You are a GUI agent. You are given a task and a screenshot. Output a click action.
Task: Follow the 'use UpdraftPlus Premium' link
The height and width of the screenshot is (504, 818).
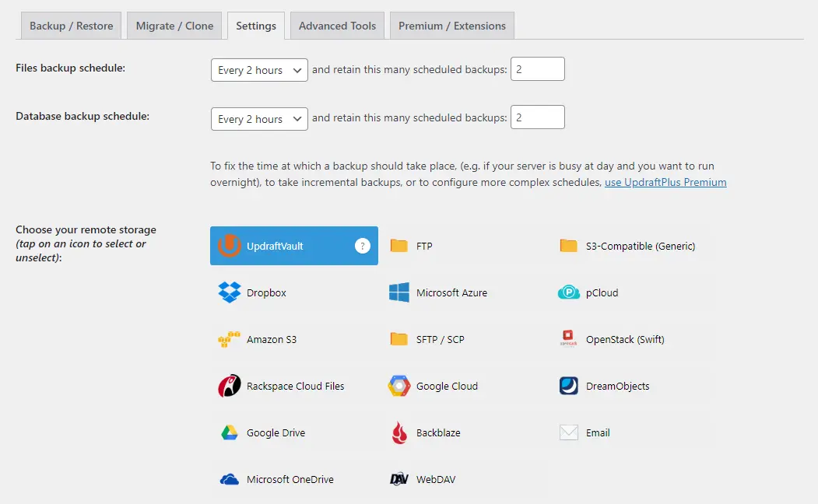(665, 183)
